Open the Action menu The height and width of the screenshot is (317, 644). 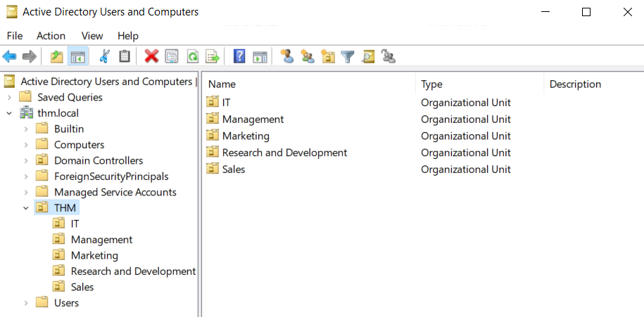coord(51,36)
